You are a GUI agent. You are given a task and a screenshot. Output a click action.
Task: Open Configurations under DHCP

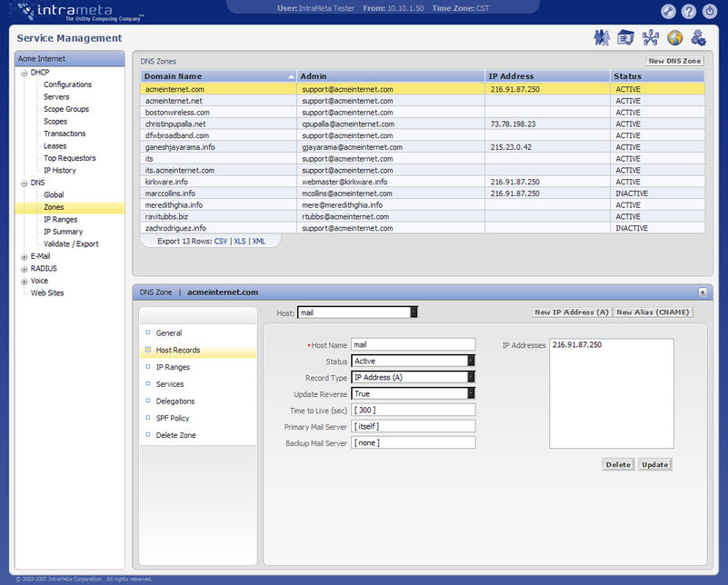[x=68, y=84]
